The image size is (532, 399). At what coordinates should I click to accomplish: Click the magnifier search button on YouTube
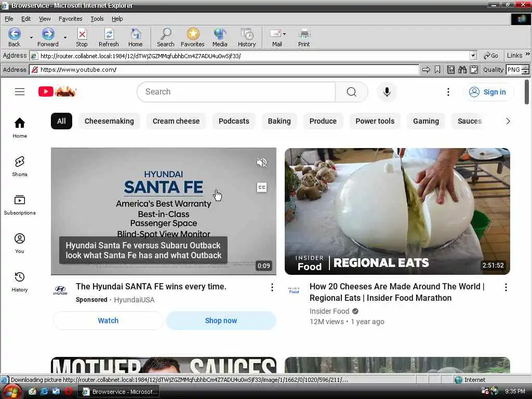[x=352, y=91]
